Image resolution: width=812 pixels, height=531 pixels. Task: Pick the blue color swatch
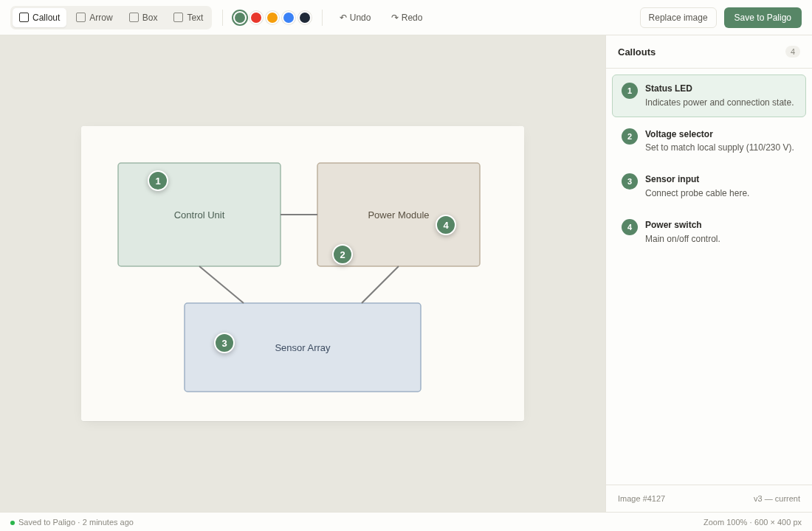(x=289, y=18)
